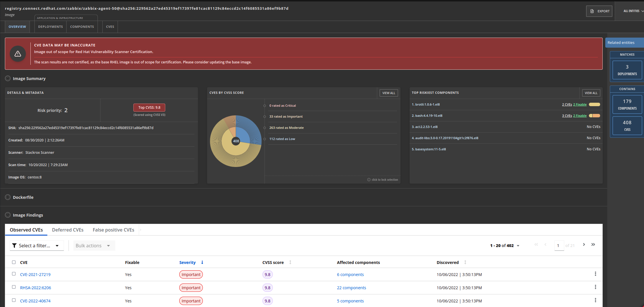Select the False positive CVEs tab
The image size is (644, 307).
point(113,230)
